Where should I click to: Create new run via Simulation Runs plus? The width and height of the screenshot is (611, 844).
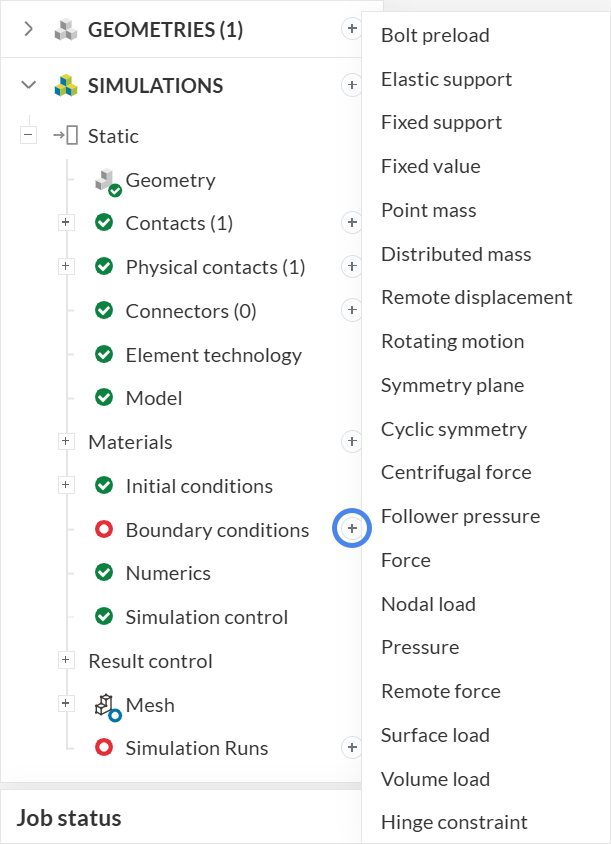pyautogui.click(x=352, y=747)
